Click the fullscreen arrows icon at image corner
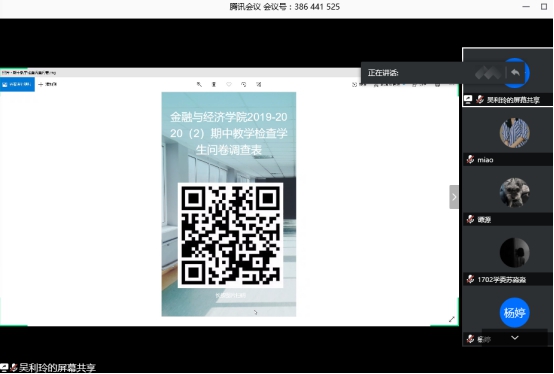This screenshot has height=374, width=554. click(x=451, y=319)
